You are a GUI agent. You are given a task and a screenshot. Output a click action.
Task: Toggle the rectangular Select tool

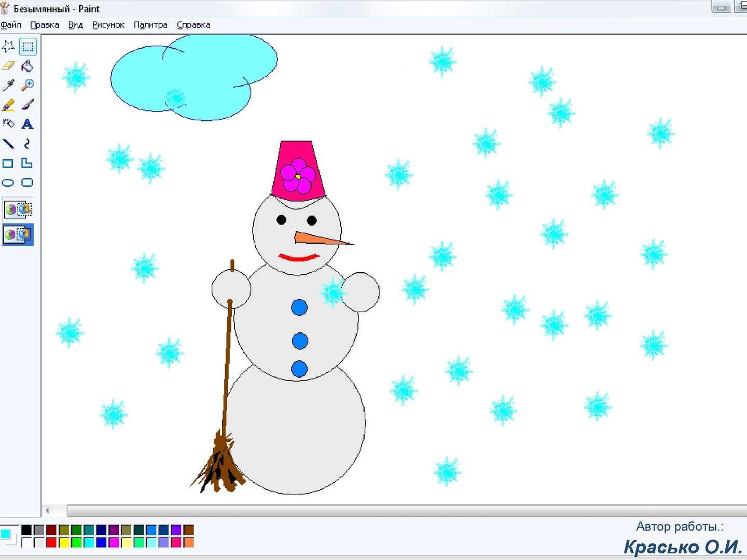pyautogui.click(x=27, y=47)
